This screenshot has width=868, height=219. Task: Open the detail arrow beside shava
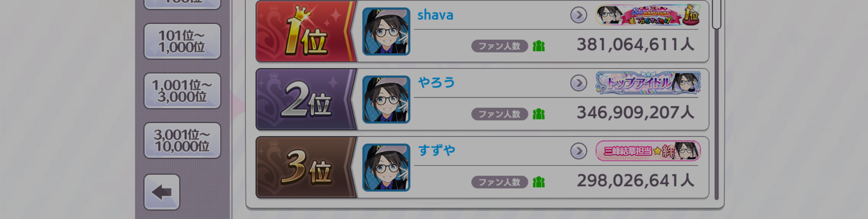[579, 15]
